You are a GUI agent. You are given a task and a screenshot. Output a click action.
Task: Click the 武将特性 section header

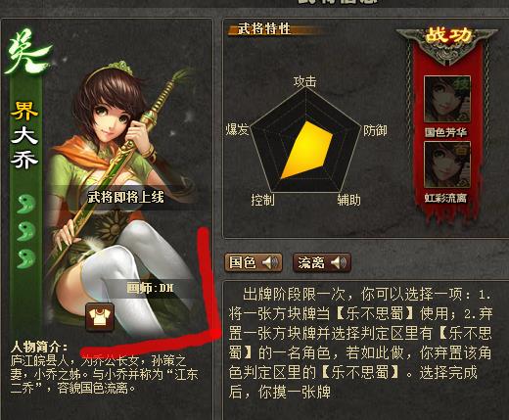tap(263, 28)
